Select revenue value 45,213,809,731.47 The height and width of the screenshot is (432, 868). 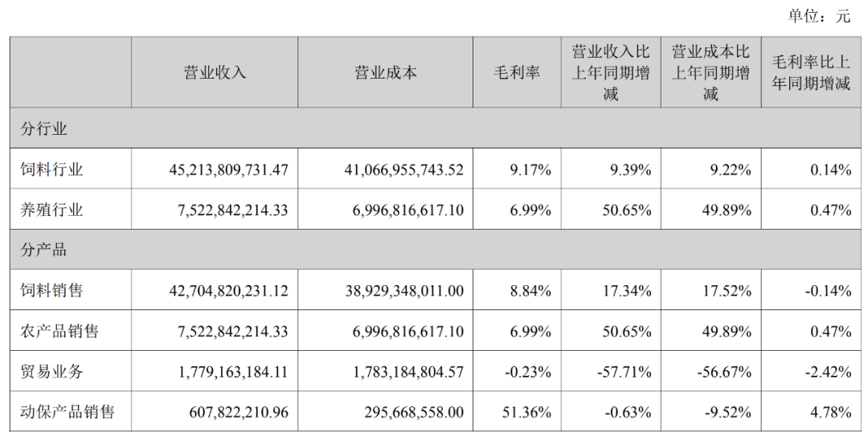228,169
